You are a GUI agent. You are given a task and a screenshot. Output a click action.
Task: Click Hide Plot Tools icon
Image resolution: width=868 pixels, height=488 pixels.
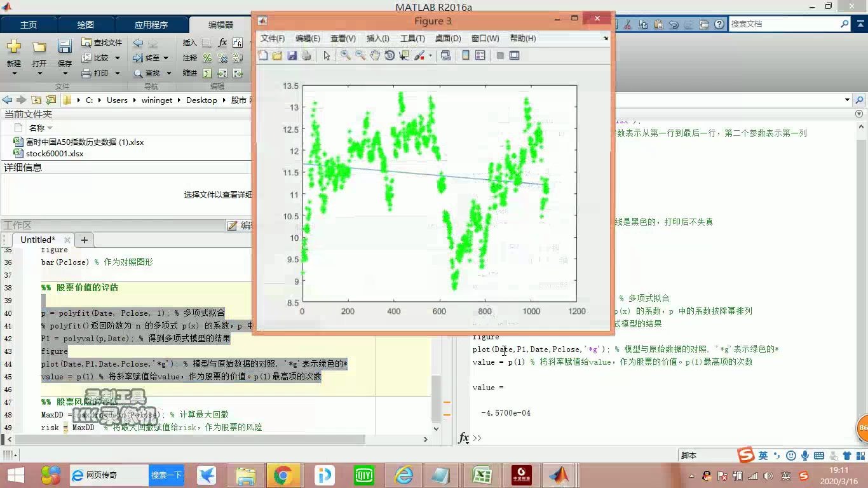(x=500, y=55)
